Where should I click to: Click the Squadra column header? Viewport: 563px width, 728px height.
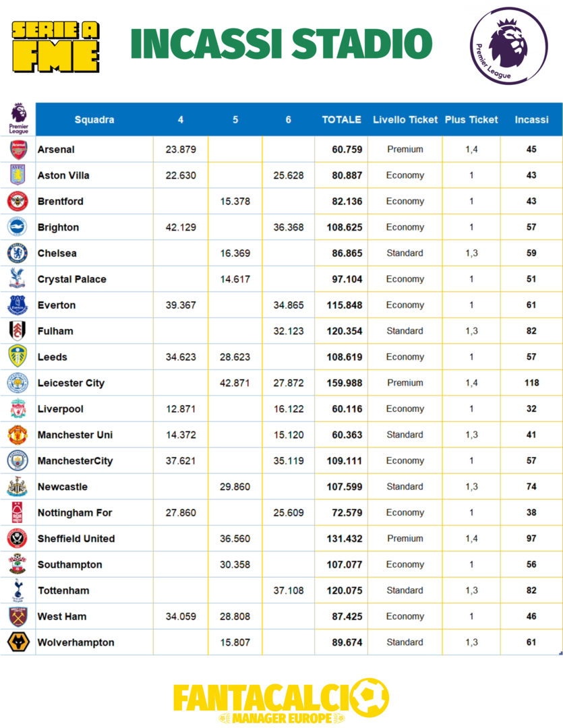[94, 120]
